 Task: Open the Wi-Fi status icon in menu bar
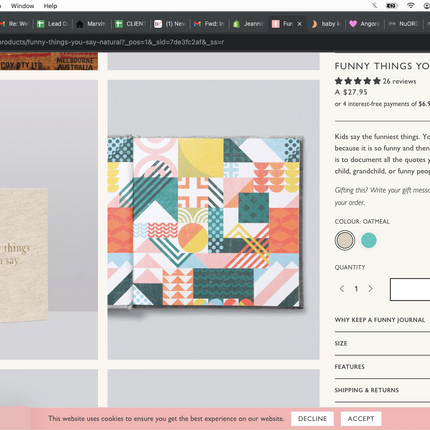click(411, 6)
